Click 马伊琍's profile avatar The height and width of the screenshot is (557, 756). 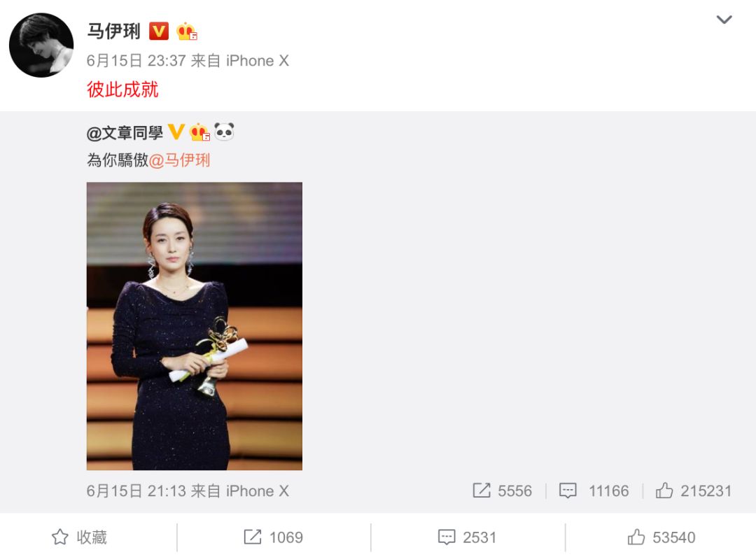point(41,45)
